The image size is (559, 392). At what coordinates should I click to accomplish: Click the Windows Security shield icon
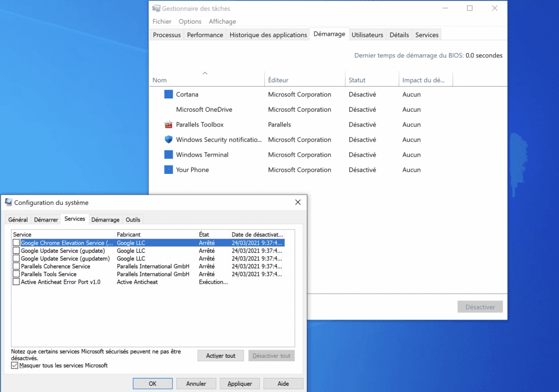pyautogui.click(x=168, y=140)
